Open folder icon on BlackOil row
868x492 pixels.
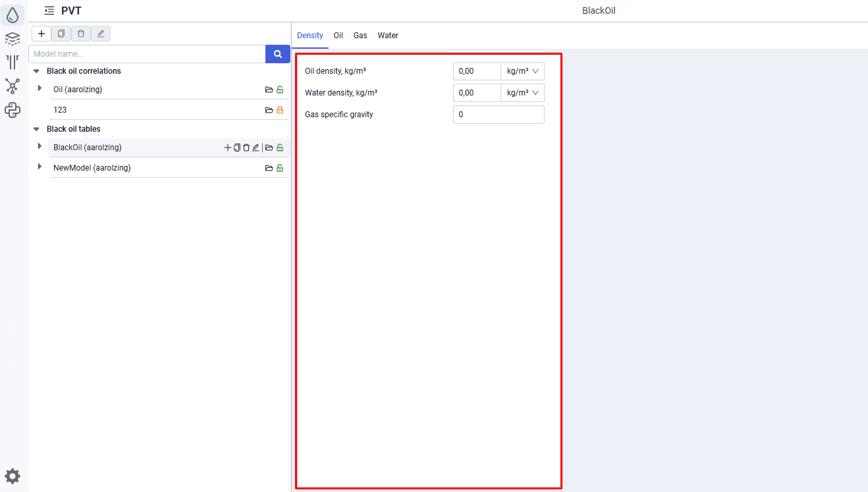tap(269, 148)
